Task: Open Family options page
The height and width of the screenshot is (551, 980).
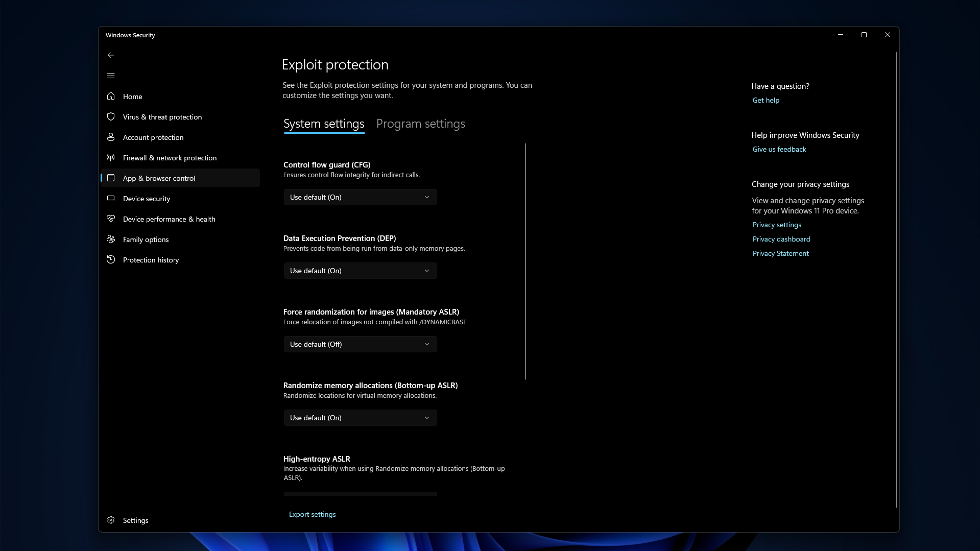Action: point(180,239)
